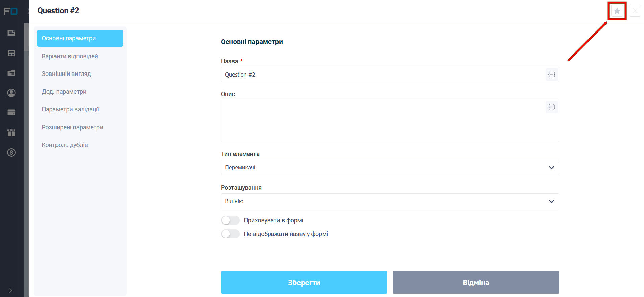644x297 pixels.
Task: Toggle Не відображати назву у формі
Action: [x=230, y=234]
